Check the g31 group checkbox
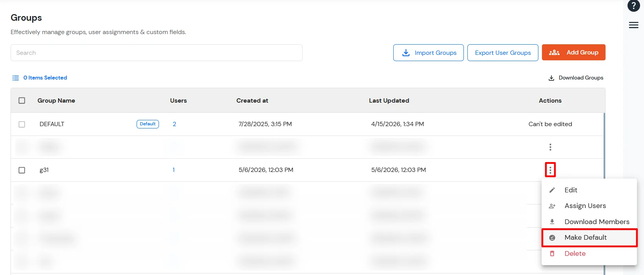644x275 pixels. [x=22, y=170]
